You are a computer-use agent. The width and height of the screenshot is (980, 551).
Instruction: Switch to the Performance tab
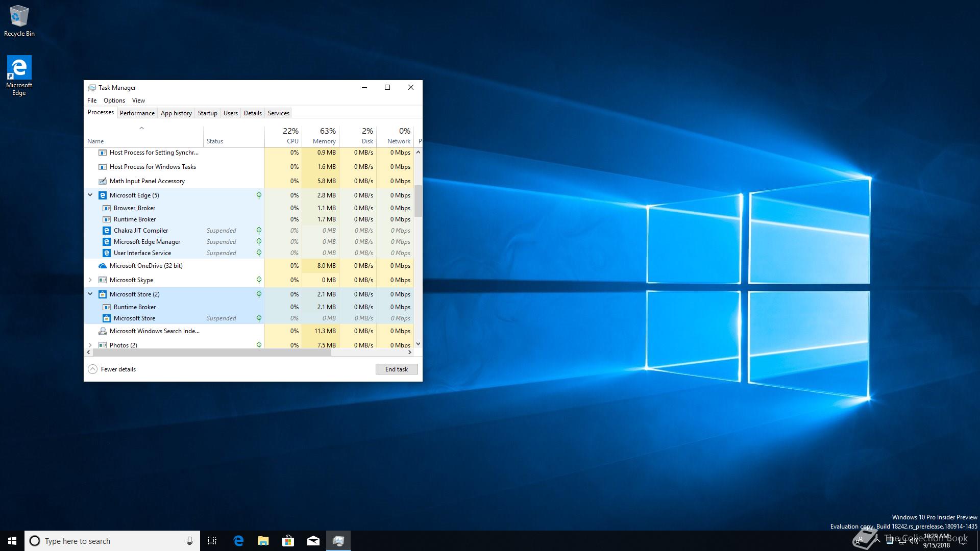[x=137, y=113]
